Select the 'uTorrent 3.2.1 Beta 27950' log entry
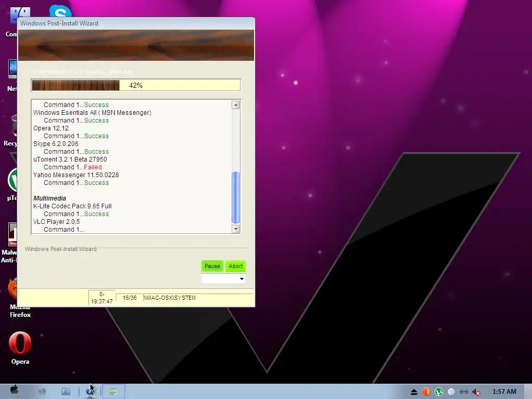This screenshot has height=399, width=532. pos(70,159)
